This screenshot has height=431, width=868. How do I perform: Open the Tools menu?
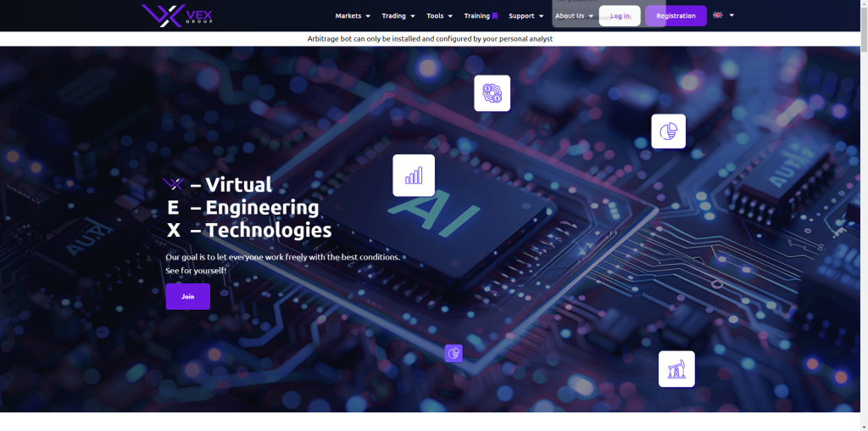click(x=435, y=16)
